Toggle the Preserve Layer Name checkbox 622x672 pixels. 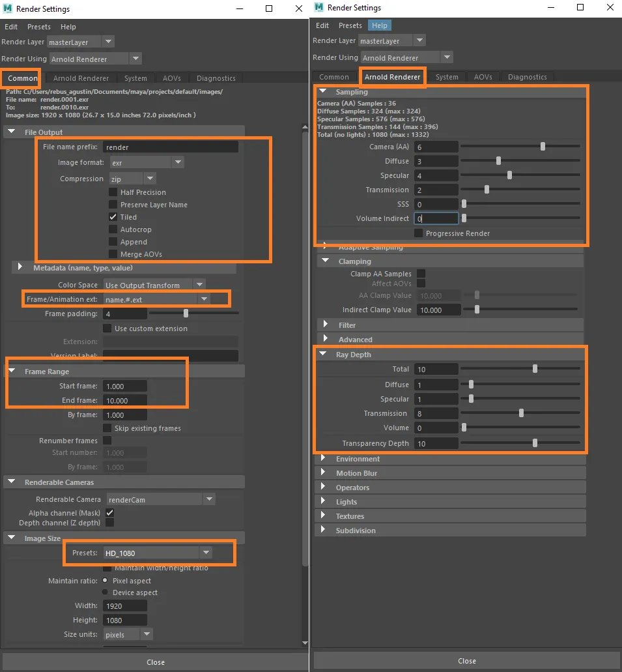113,205
